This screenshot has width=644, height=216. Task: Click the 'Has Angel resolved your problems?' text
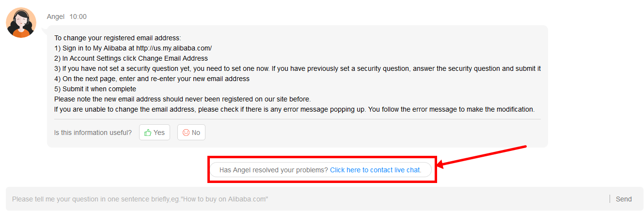[x=274, y=170]
